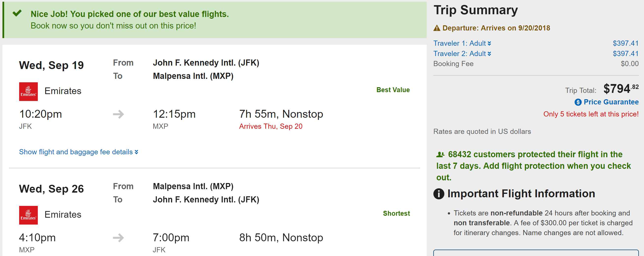
Task: Click the Best Value label
Action: point(393,90)
